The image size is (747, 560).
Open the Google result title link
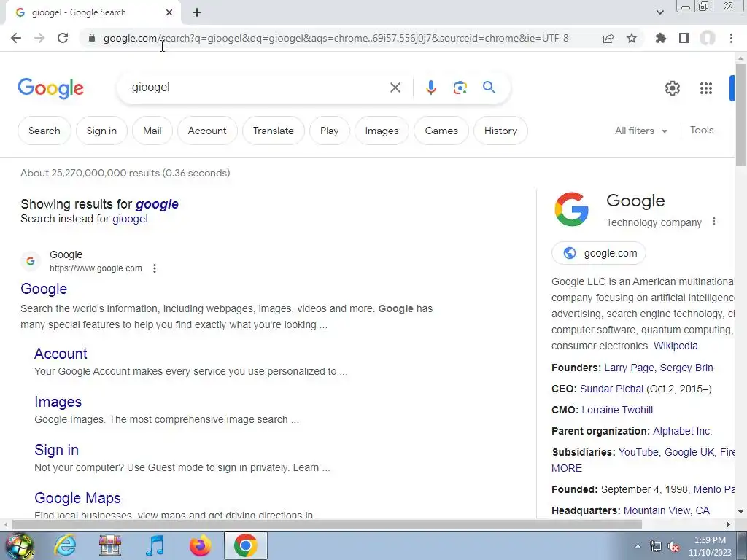[44, 289]
